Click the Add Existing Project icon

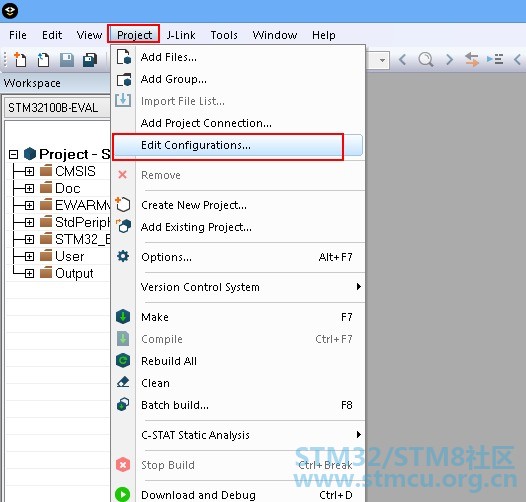coord(123,226)
